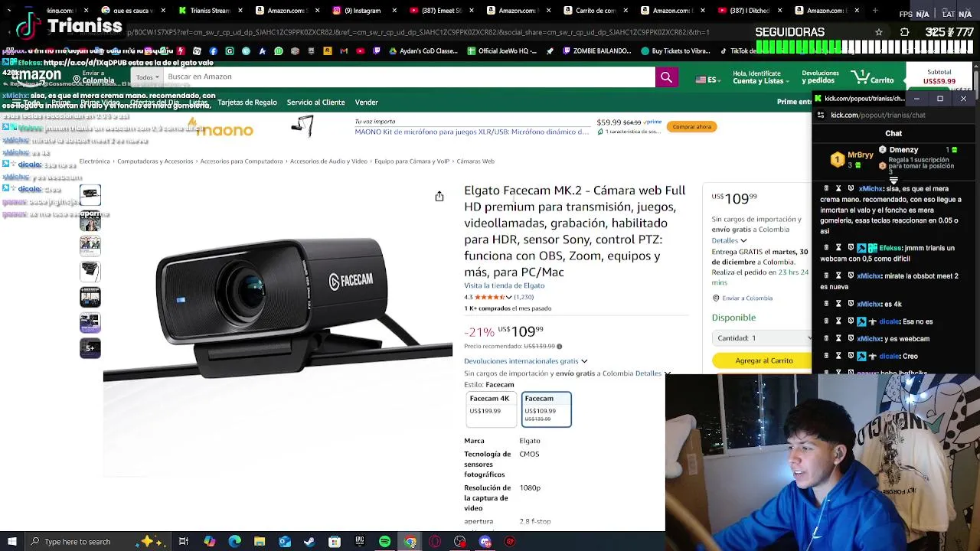Click the ban shield icon on 'Esa no es' message
980x551 pixels.
point(851,321)
